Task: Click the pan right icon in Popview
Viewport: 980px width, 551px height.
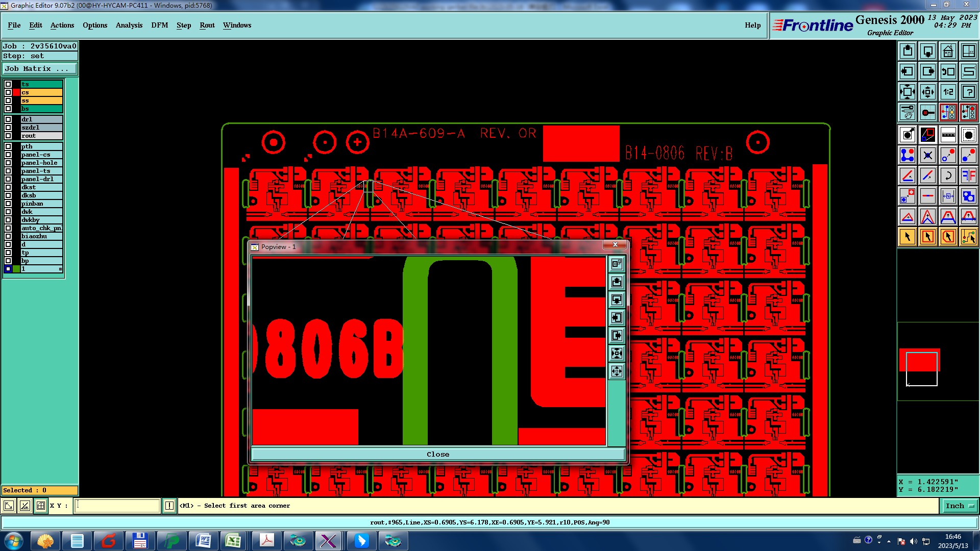Action: pos(617,336)
